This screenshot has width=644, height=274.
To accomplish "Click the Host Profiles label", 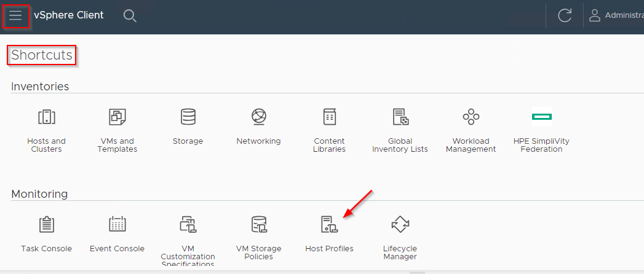I will tap(330, 249).
